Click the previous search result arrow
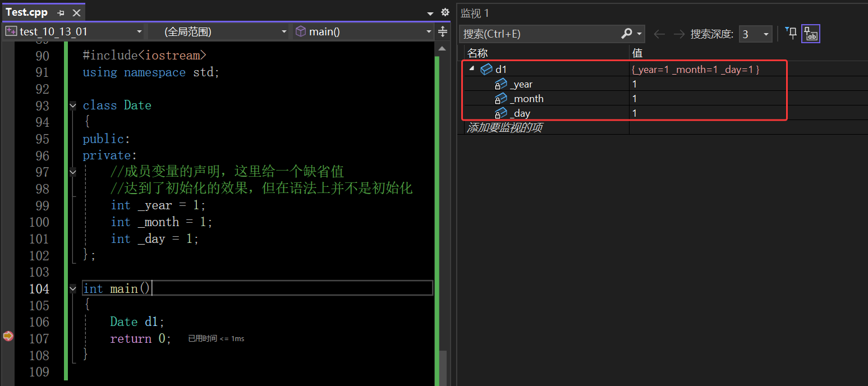This screenshot has height=386, width=868. [x=659, y=34]
